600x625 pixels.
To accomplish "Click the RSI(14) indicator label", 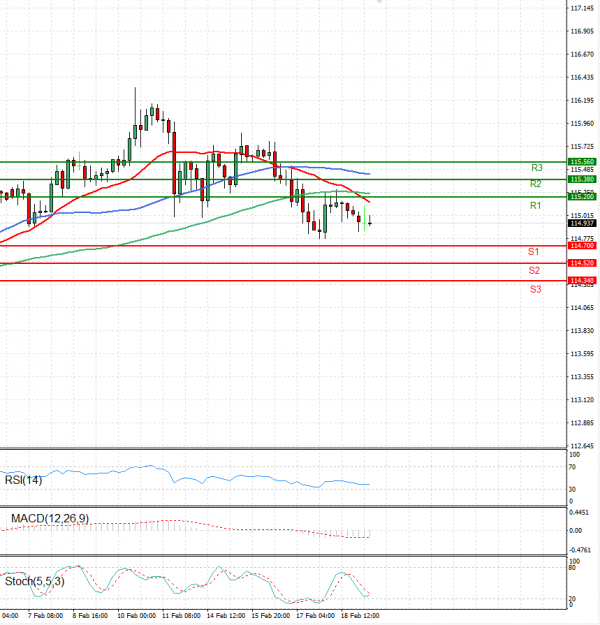I will 23,480.
